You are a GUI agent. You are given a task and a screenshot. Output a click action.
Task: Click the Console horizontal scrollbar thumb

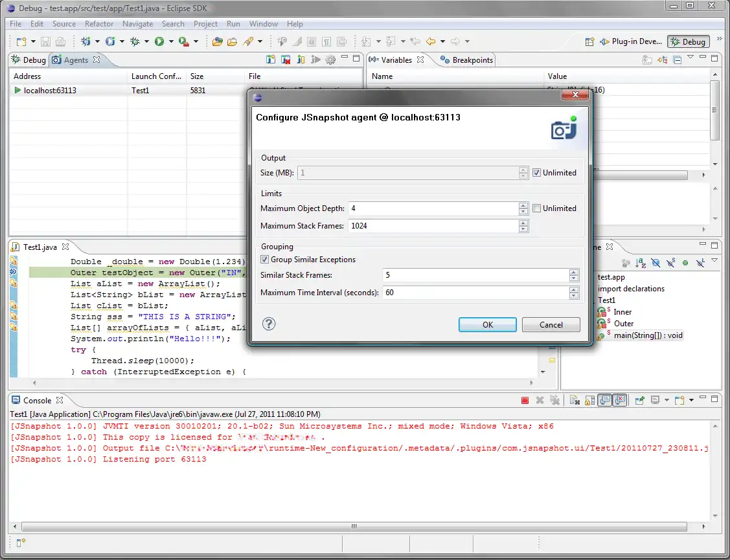[354, 526]
